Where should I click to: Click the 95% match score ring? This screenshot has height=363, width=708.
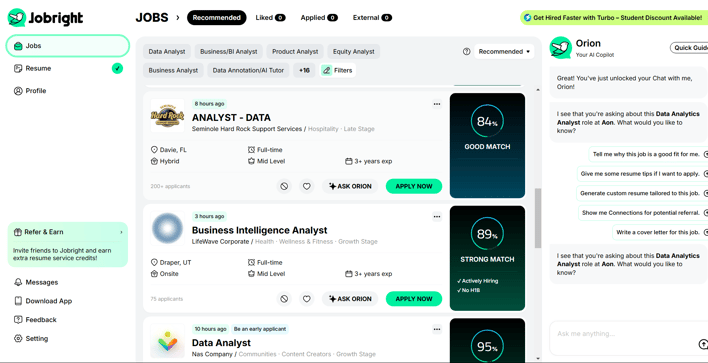(487, 347)
